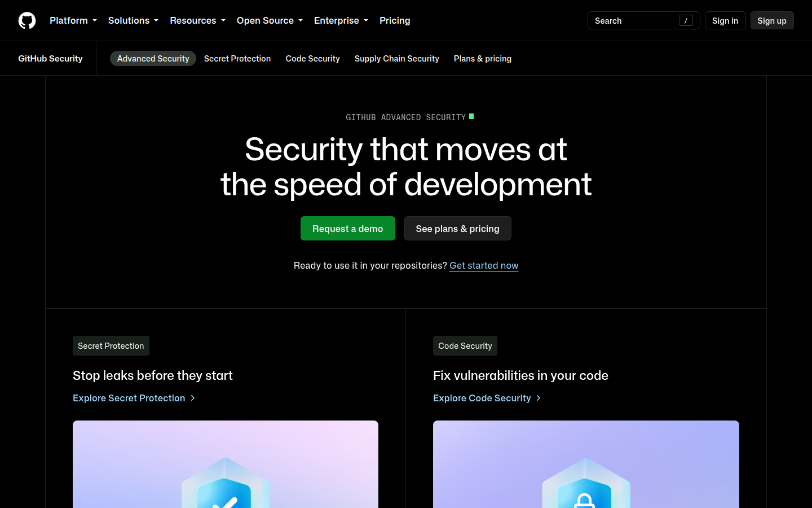Click the 'Security that moves at' headline
The width and height of the screenshot is (812, 508).
(406, 150)
